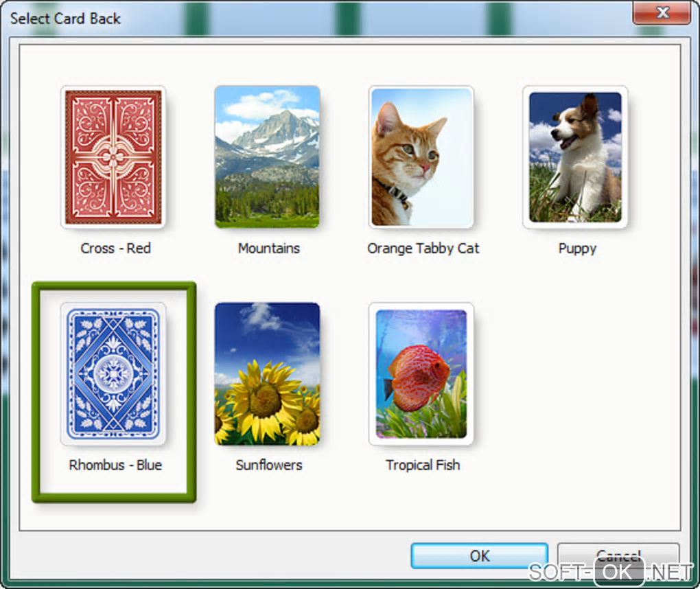The width and height of the screenshot is (700, 589).
Task: Select the Tropical Fish card image
Action: (421, 373)
